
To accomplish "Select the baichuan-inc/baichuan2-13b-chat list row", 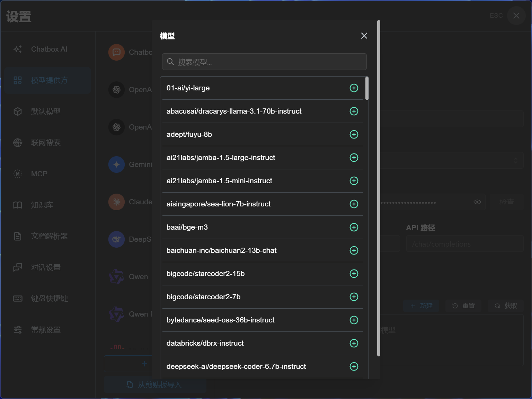I will (222, 250).
